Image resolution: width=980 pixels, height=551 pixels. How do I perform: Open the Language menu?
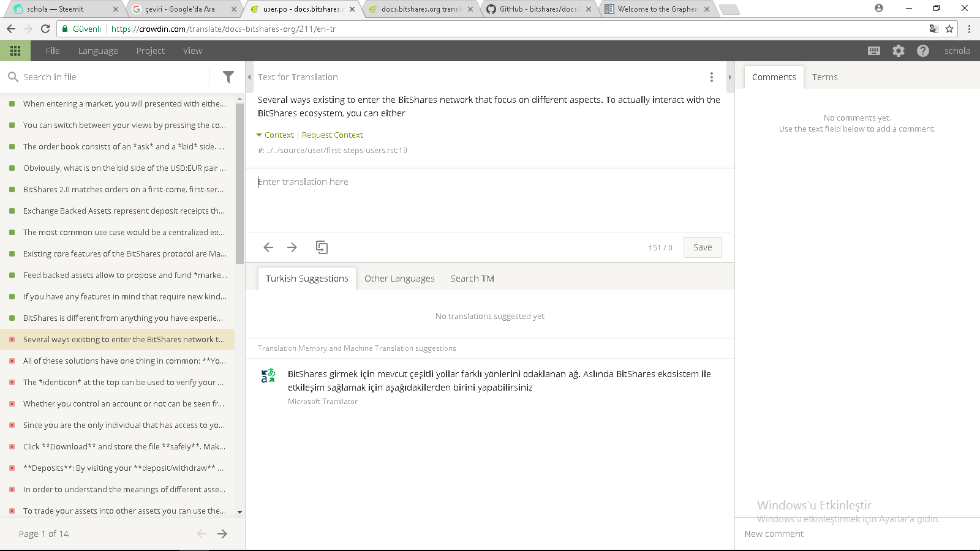click(x=98, y=51)
